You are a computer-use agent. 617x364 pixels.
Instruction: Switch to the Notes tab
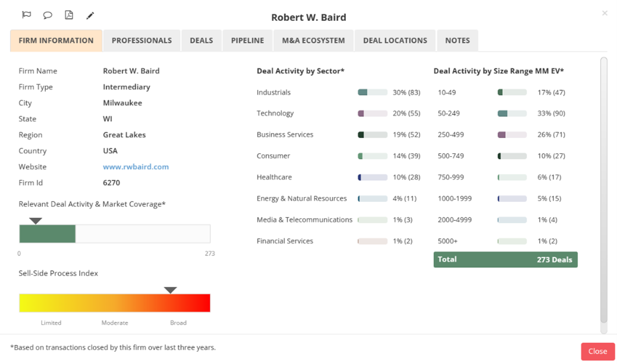(x=458, y=40)
